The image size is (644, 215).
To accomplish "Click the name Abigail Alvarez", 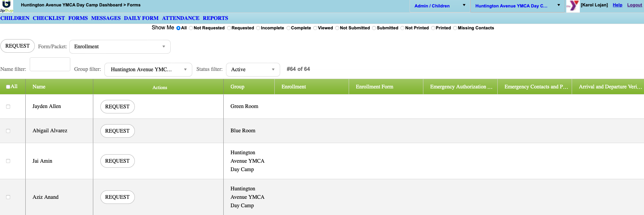I will (50, 131).
